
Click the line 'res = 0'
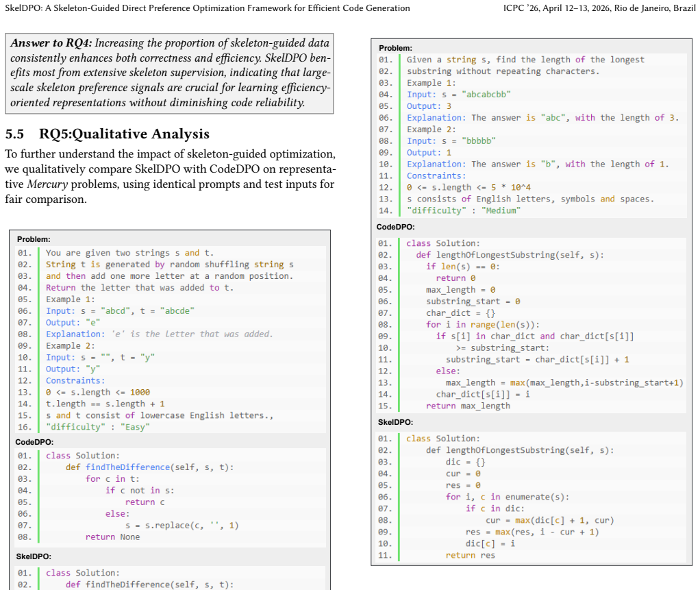(x=463, y=485)
